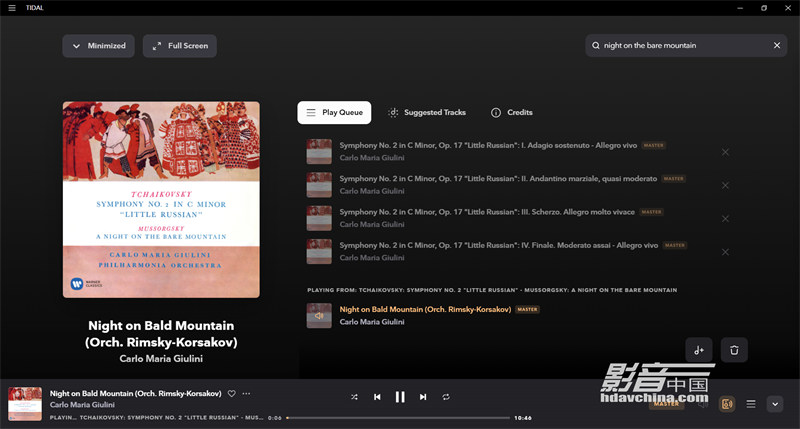800x429 pixels.
Task: Toggle repeat mode
Action: 446,397
